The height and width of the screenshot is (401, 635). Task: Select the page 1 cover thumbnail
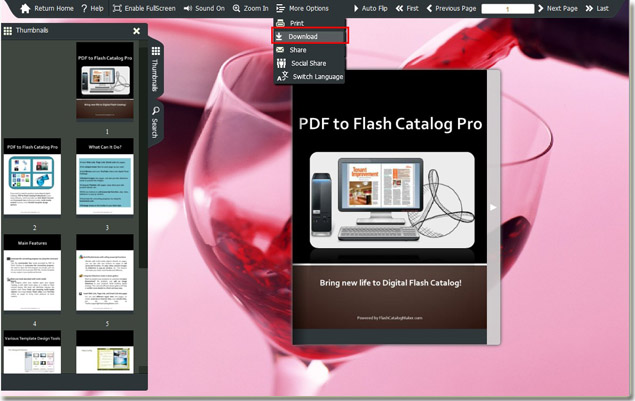(x=105, y=81)
